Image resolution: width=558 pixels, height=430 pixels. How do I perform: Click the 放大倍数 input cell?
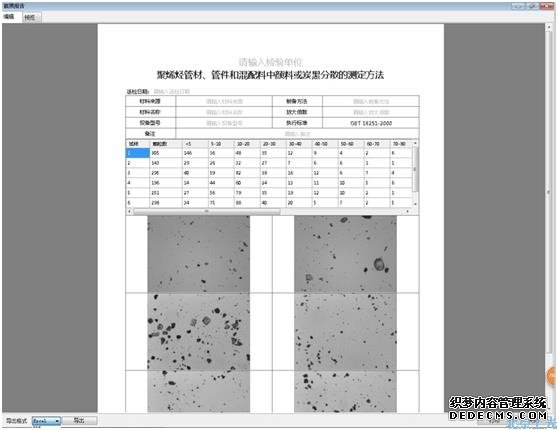(x=371, y=112)
